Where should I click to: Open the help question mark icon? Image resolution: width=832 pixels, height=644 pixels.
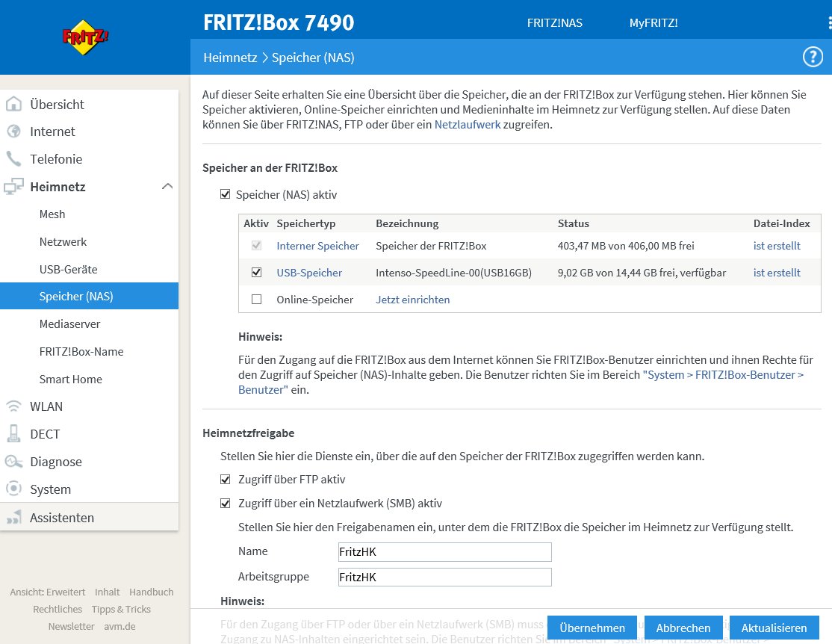(813, 57)
